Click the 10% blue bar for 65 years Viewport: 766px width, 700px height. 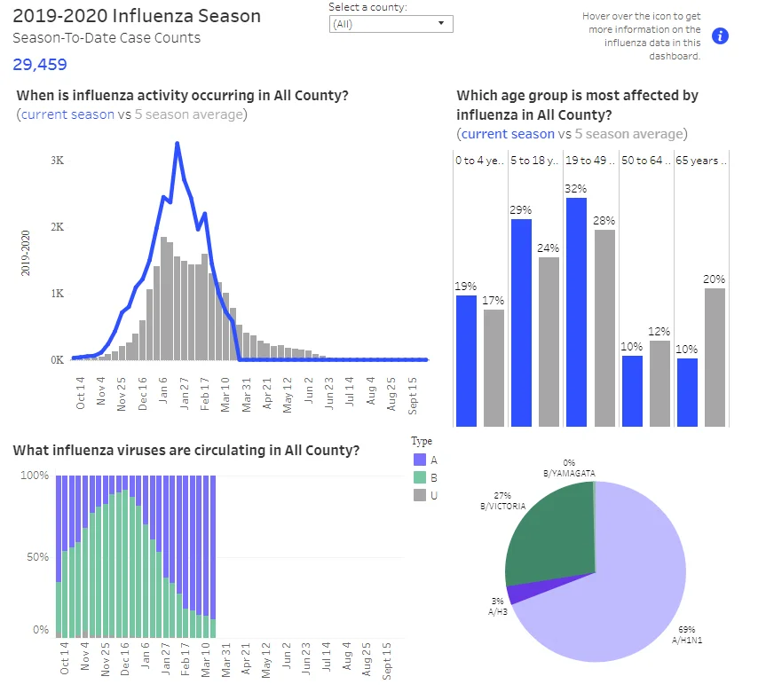(x=687, y=392)
